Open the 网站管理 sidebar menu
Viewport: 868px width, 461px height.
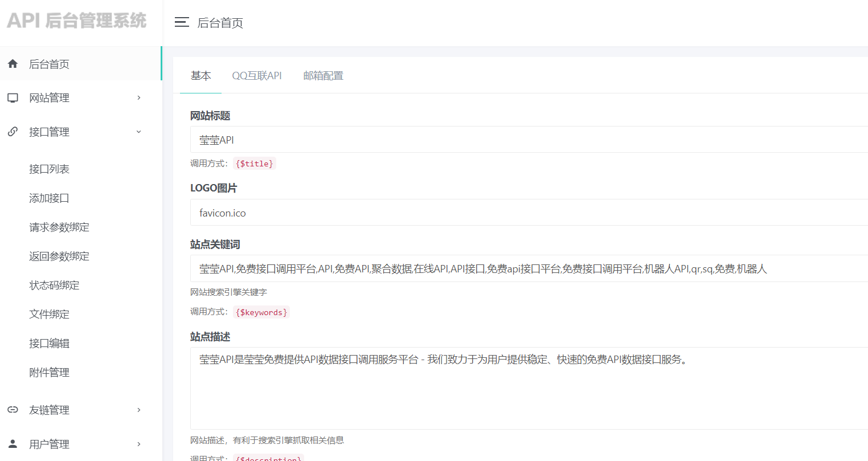[81, 98]
